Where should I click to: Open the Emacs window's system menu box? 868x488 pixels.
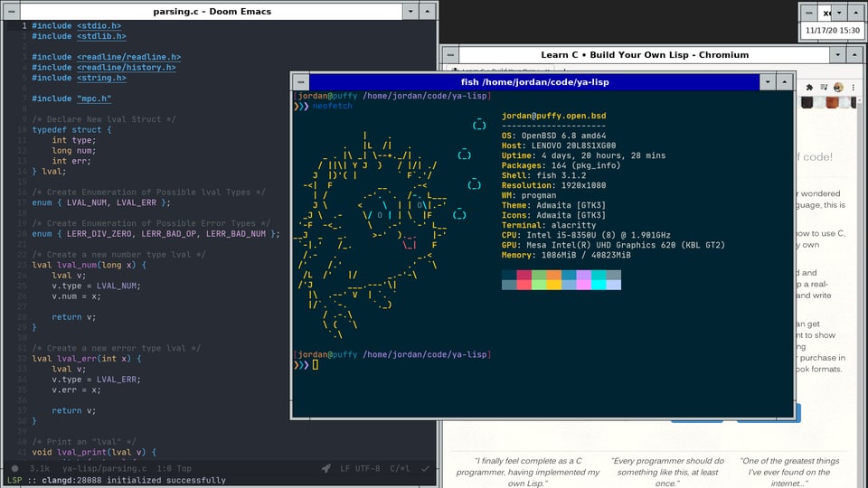[x=12, y=11]
